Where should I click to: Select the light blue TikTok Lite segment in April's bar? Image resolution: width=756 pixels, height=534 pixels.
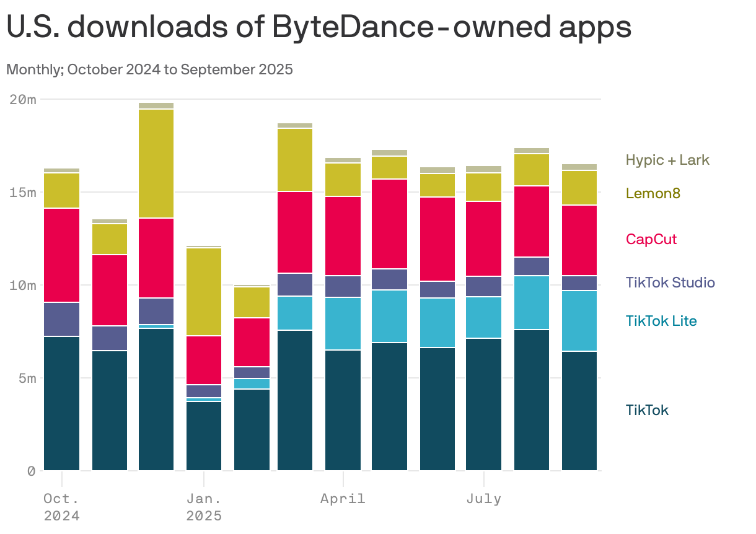tap(343, 322)
